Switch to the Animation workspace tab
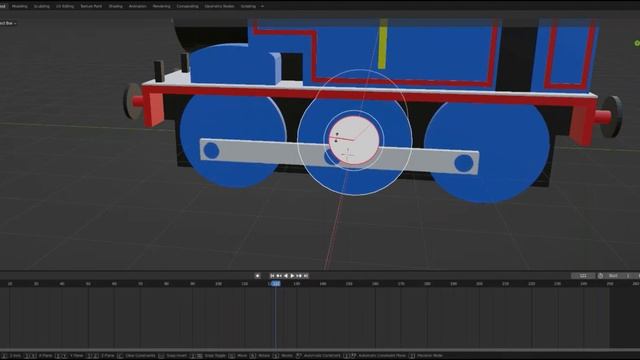 pos(138,6)
